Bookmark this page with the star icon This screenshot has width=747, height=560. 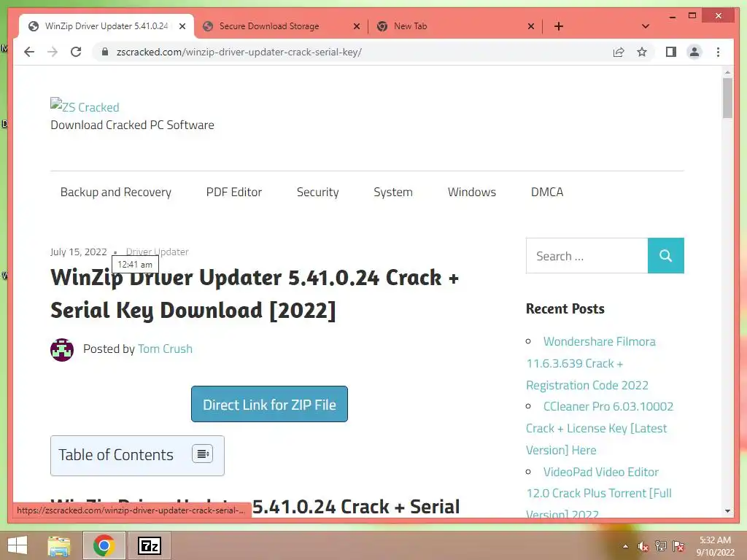(x=642, y=52)
